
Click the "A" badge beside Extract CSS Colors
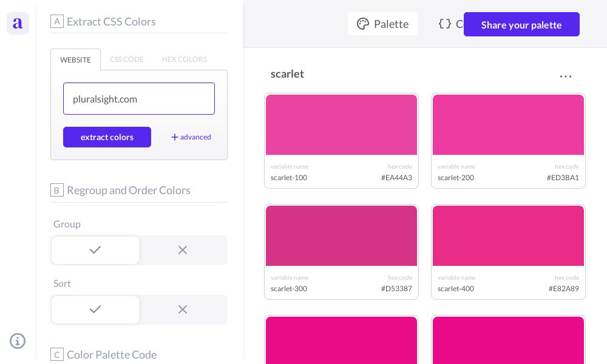pyautogui.click(x=57, y=21)
